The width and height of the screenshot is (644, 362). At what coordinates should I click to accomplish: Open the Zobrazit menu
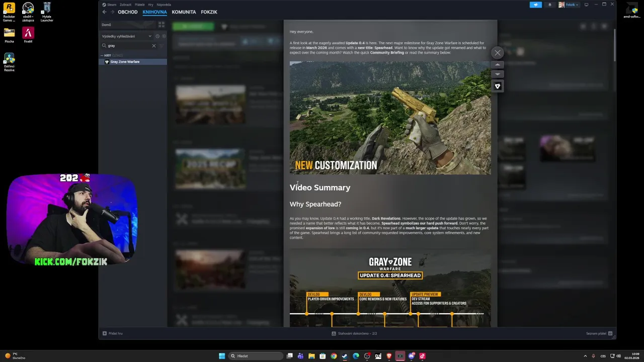[125, 5]
